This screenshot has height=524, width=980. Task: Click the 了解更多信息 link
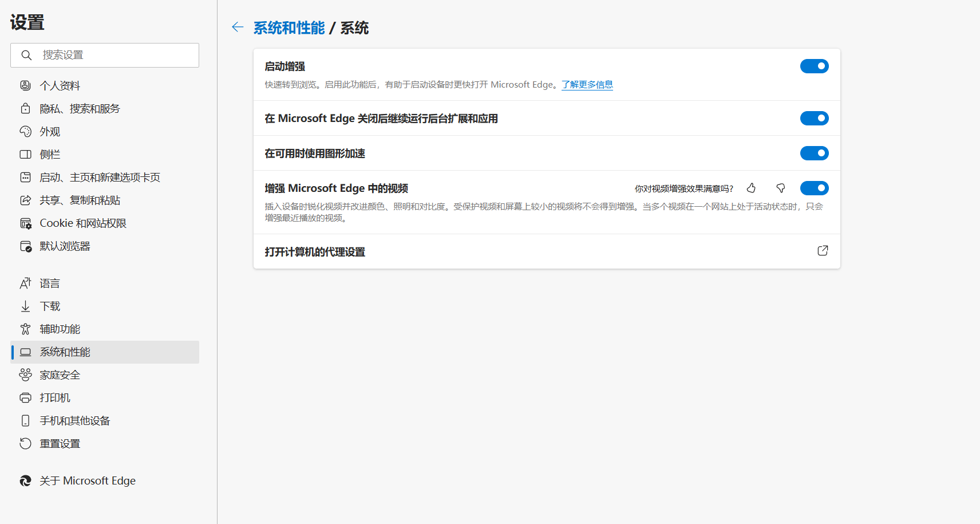587,84
